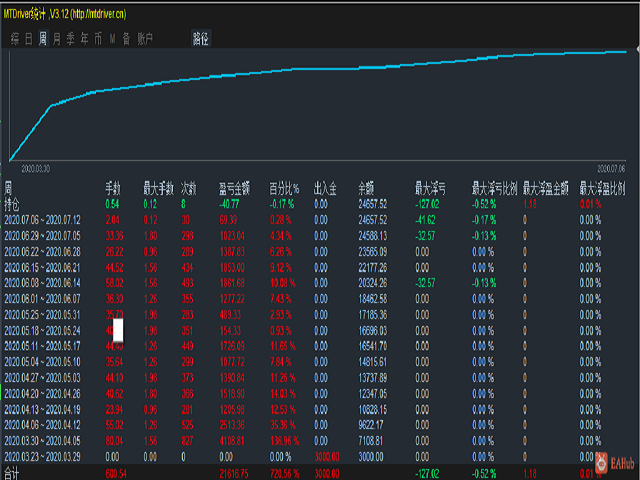
Task: Click the cyan equity curve line
Action: (x=318, y=69)
